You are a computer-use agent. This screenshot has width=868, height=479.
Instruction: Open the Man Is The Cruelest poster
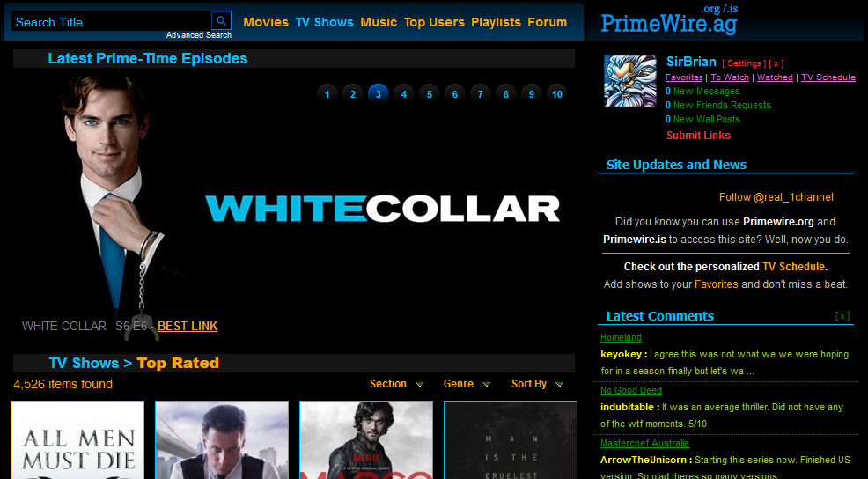pyautogui.click(x=511, y=440)
